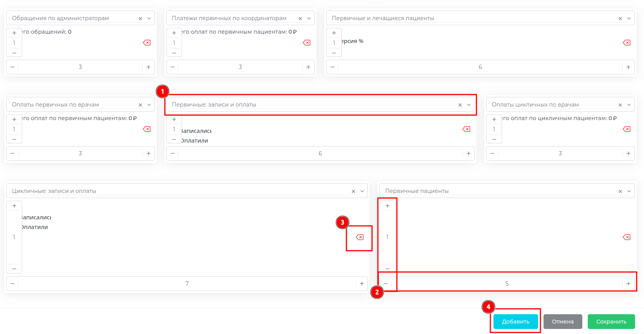Expand the Цикличные: записи и оплаты selector
Viewport: 644px width, 334px height.
pos(362,191)
